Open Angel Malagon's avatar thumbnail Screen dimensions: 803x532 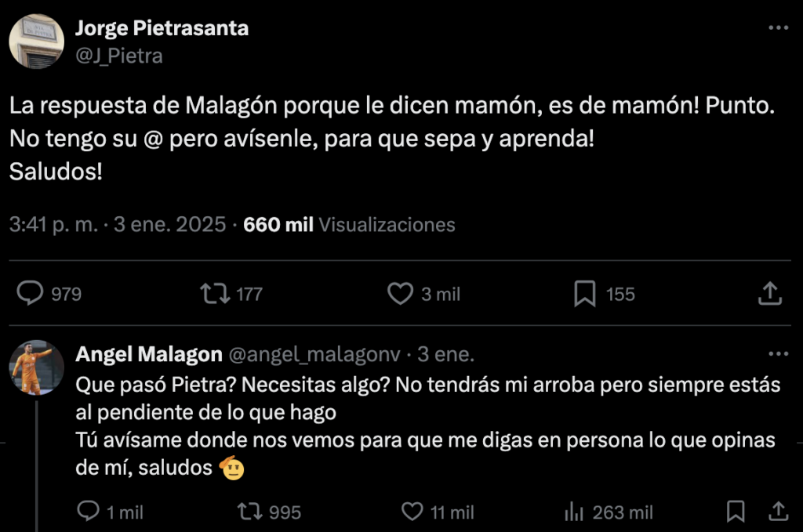coord(36,367)
